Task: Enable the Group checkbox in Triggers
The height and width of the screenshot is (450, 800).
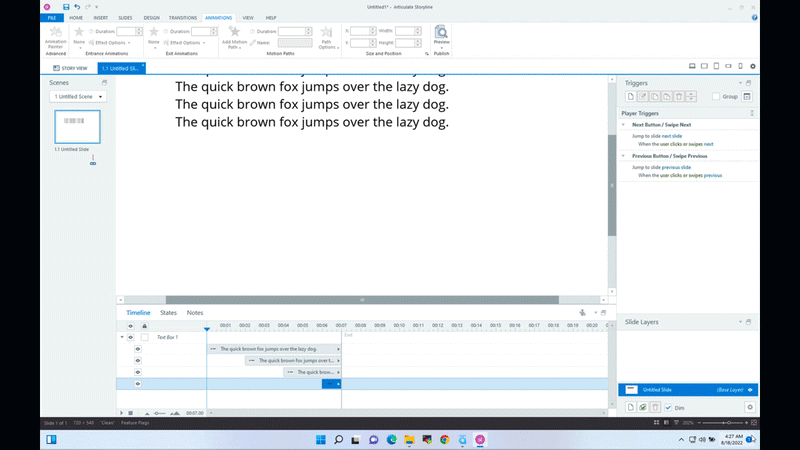Action: coord(716,97)
